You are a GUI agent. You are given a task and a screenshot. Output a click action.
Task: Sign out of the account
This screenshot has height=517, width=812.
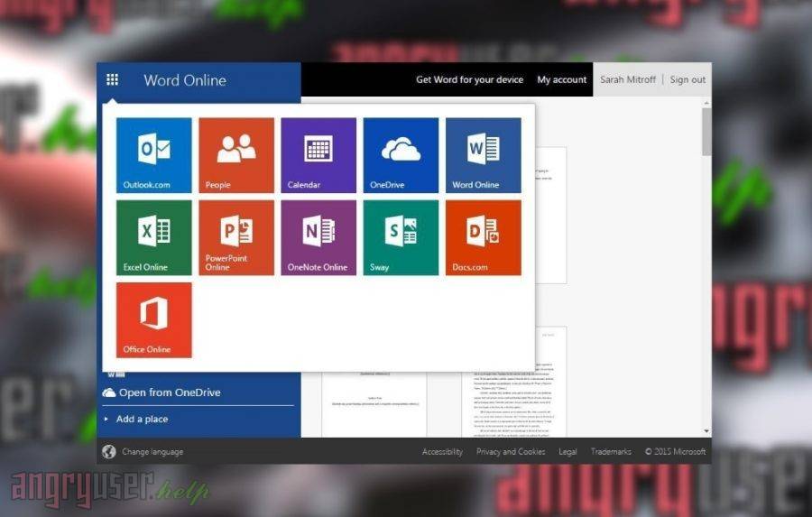(687, 79)
